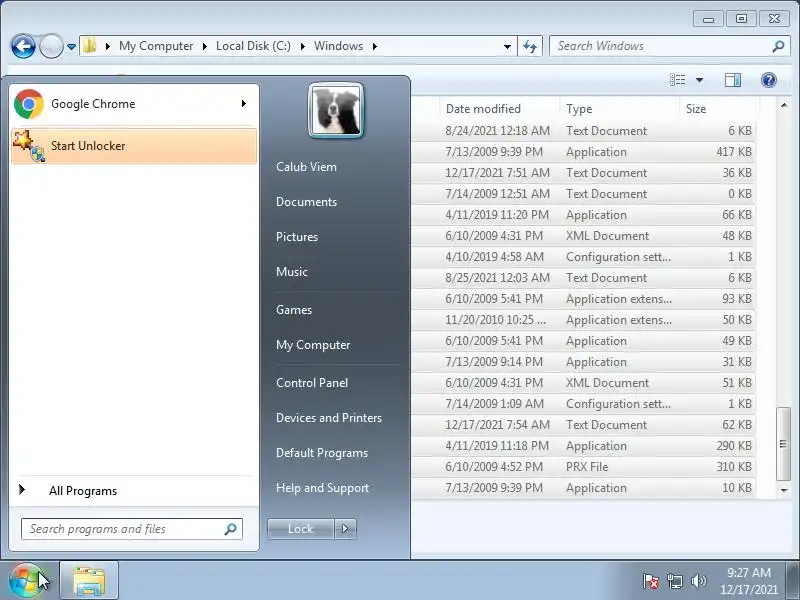Launch Start Unlocker program
The image size is (800, 600).
click(134, 146)
